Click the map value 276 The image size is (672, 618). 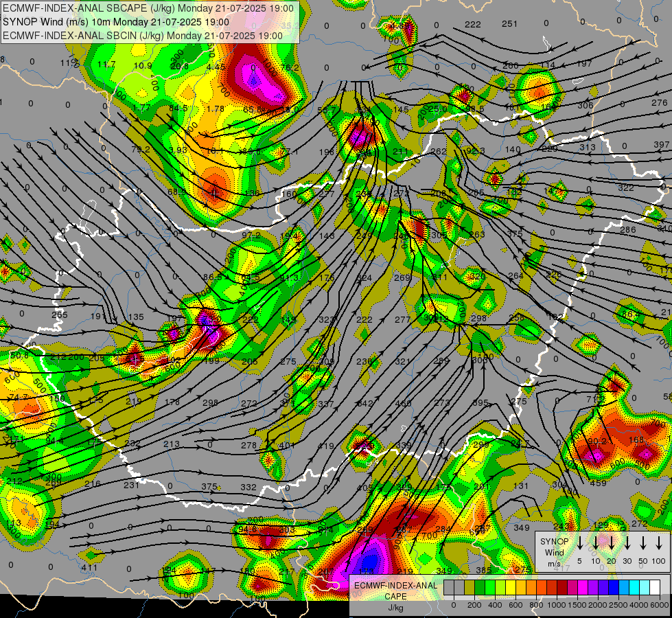point(660,102)
